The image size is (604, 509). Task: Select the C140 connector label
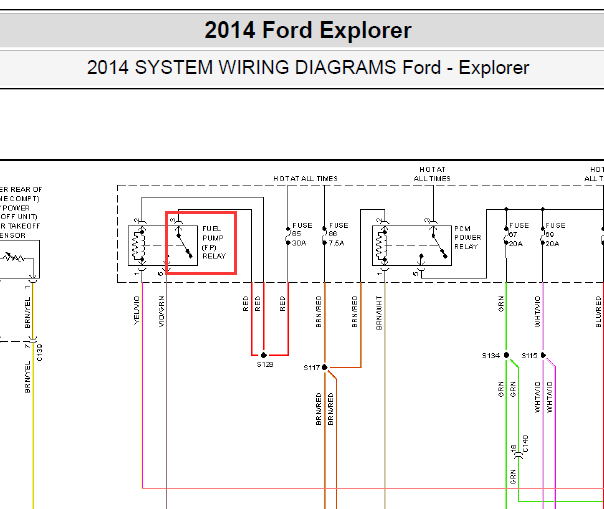pos(525,443)
